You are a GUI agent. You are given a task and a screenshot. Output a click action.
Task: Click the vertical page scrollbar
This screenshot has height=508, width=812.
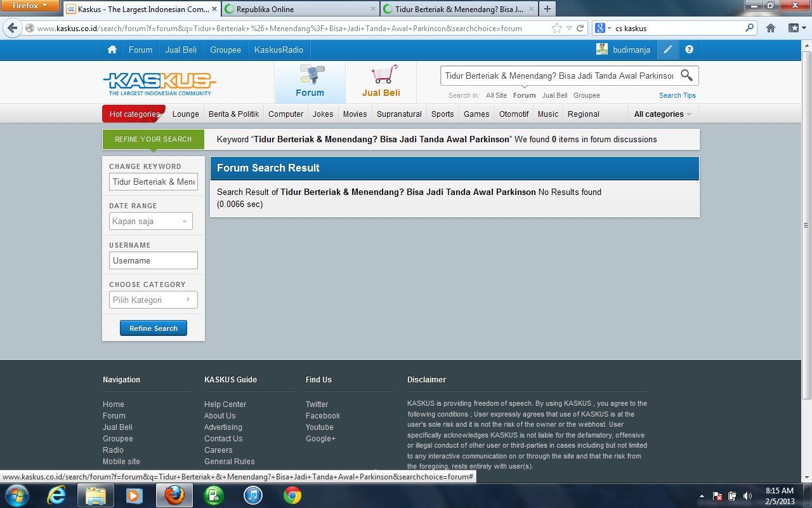pos(807,225)
